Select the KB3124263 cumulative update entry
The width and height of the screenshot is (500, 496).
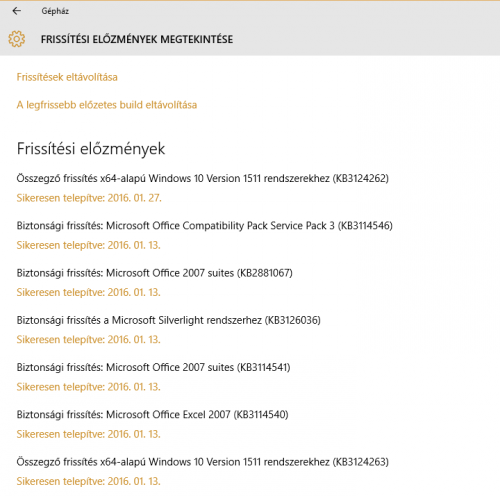203,462
